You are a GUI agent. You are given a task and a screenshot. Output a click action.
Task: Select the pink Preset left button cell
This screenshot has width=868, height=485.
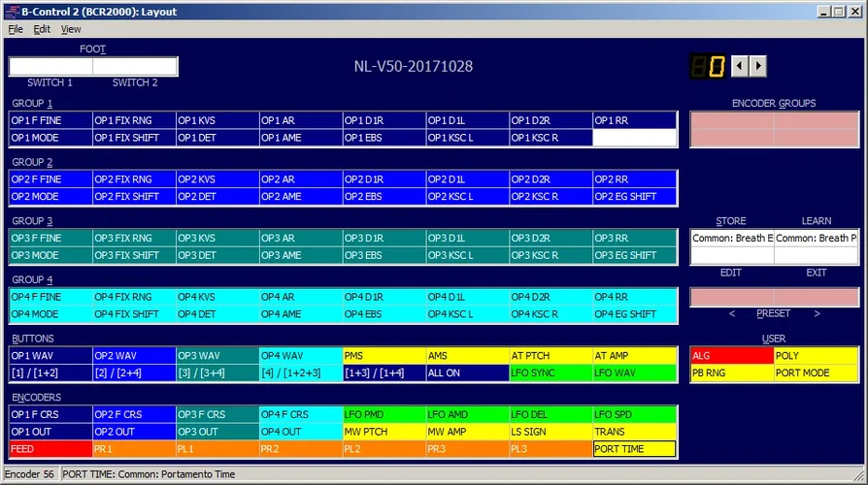(x=732, y=297)
